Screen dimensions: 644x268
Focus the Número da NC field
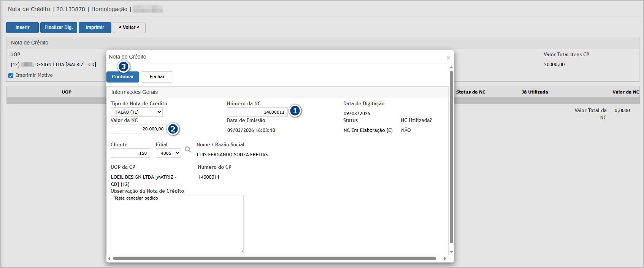point(257,112)
